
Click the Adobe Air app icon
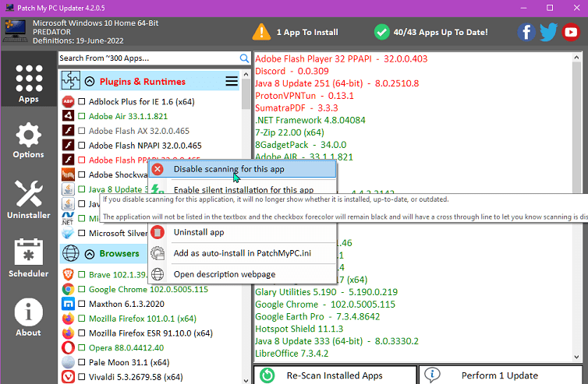68,116
